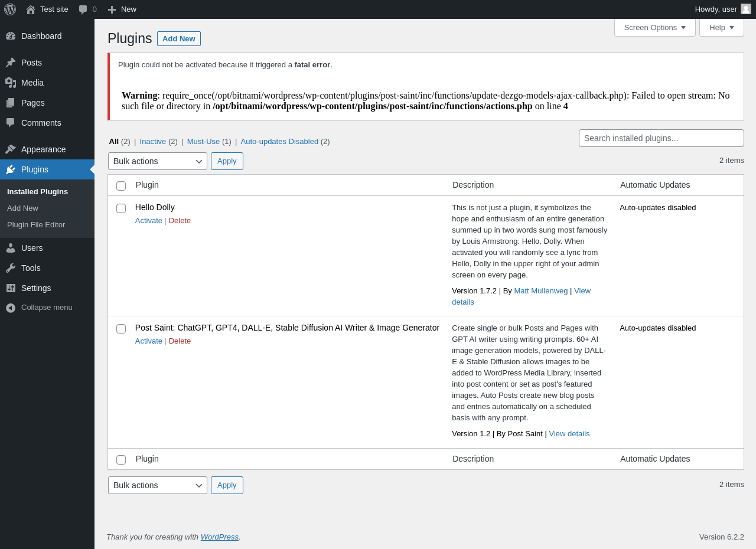Click the top Apply button
This screenshot has height=549, width=756.
227,161
